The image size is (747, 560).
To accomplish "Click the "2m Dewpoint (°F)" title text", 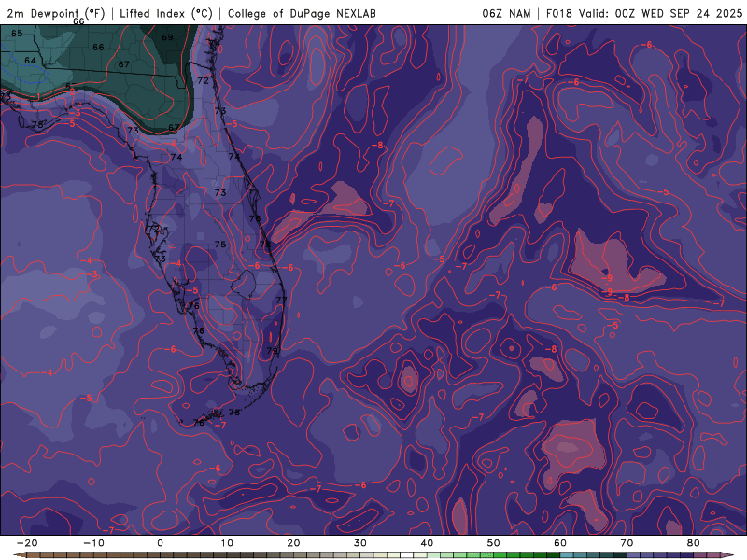I will point(56,13).
